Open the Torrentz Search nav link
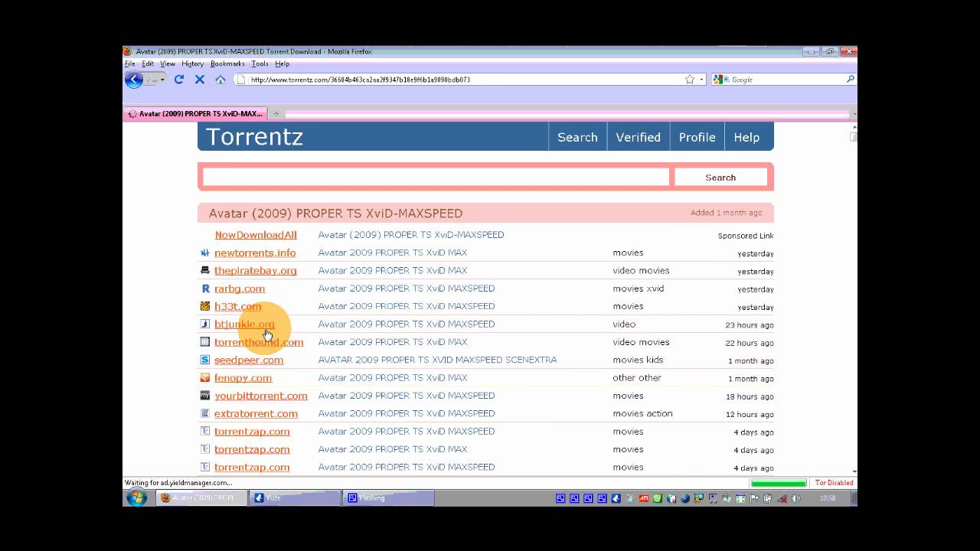This screenshot has height=551, width=980. 577,137
